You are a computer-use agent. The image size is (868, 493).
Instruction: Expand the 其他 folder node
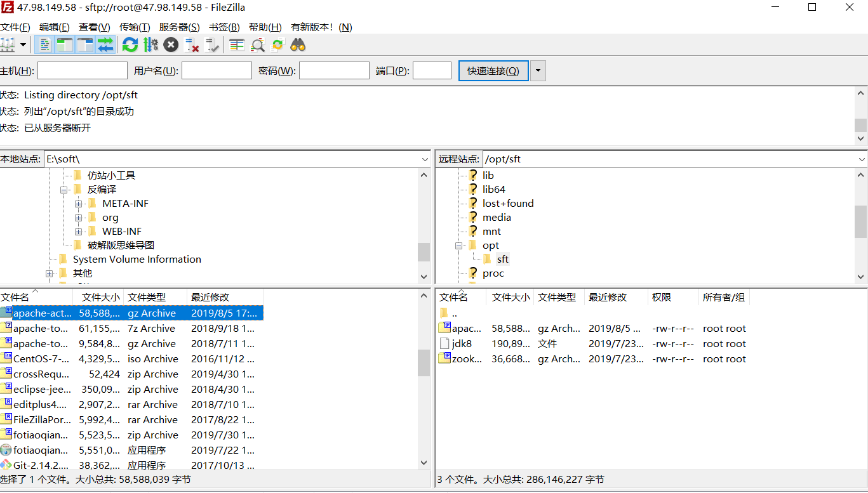click(x=49, y=273)
